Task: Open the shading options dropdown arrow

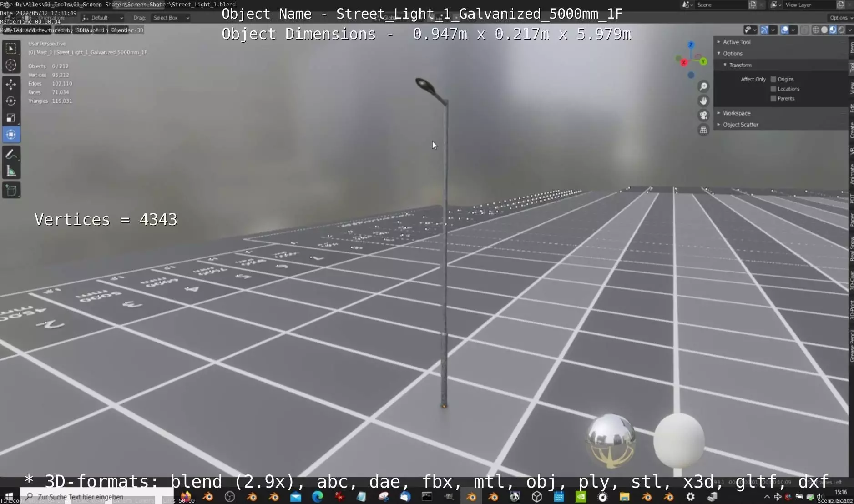Action: pyautogui.click(x=849, y=30)
